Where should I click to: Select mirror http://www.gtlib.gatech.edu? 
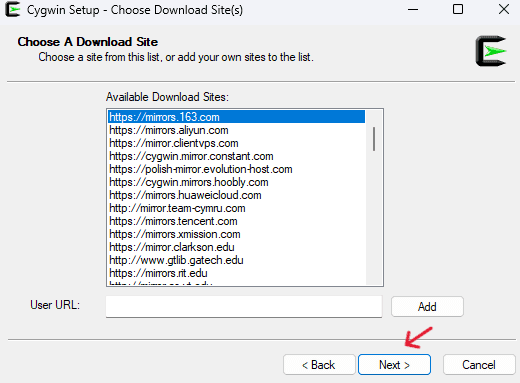coord(236,260)
